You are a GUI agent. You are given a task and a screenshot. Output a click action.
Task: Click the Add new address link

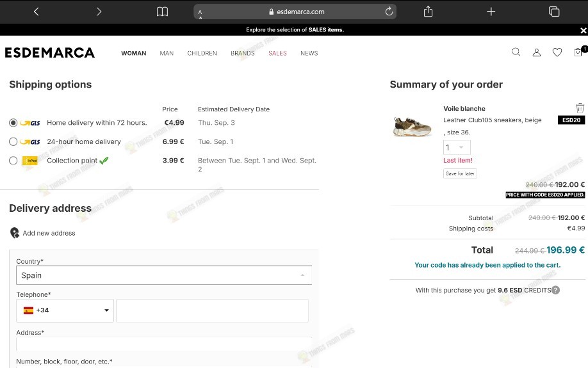pyautogui.click(x=49, y=233)
